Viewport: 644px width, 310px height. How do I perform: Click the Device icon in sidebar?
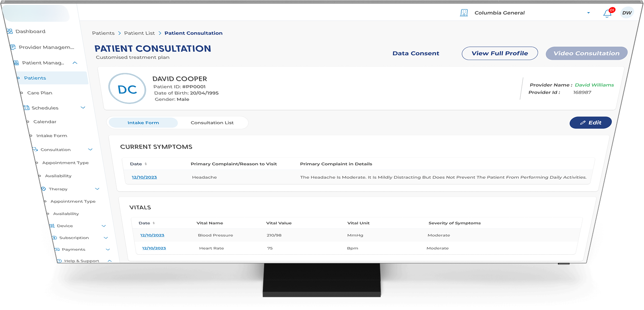(52, 226)
